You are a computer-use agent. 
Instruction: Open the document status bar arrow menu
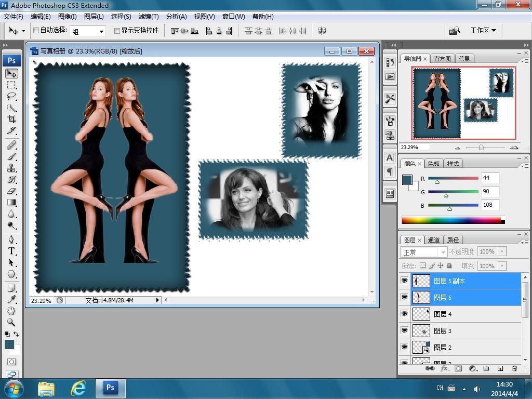point(157,300)
